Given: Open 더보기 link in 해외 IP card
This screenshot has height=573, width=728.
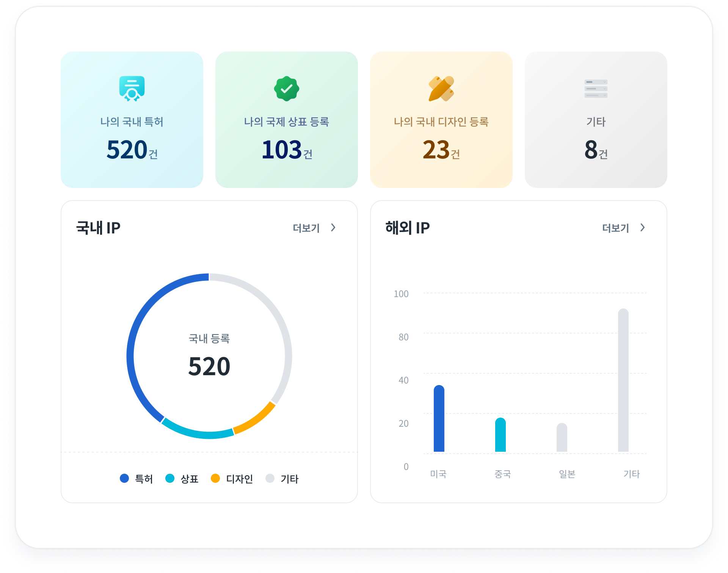Looking at the screenshot, I should [616, 228].
